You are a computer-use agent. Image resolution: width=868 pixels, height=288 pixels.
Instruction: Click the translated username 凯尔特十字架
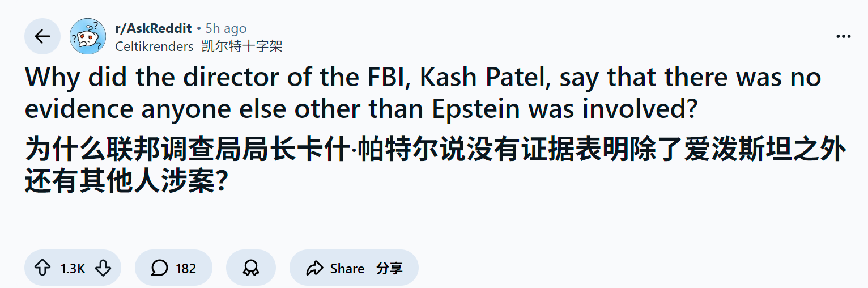coord(242,46)
